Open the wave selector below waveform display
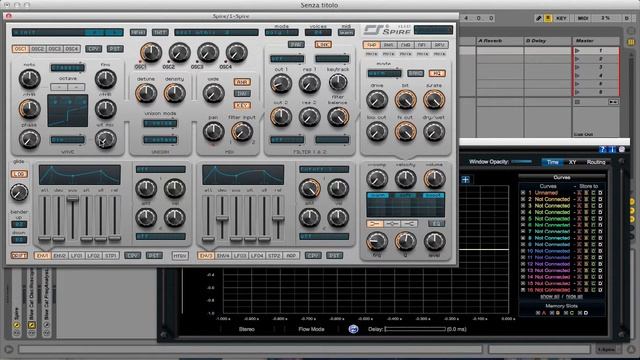This screenshot has height=360, width=640. [x=68, y=140]
